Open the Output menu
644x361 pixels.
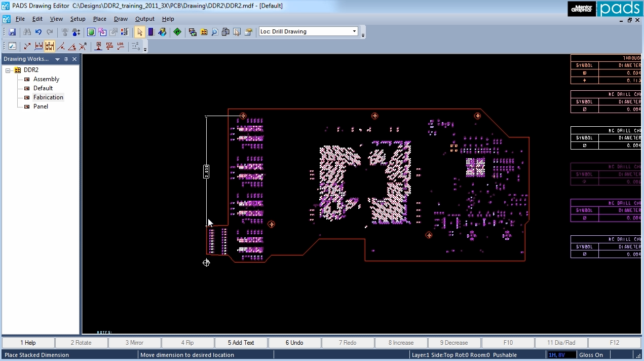point(144,19)
